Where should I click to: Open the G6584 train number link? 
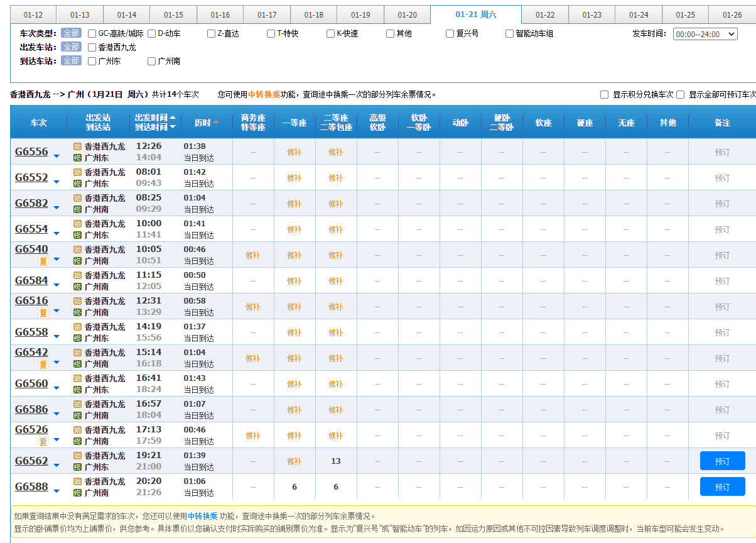tap(31, 280)
